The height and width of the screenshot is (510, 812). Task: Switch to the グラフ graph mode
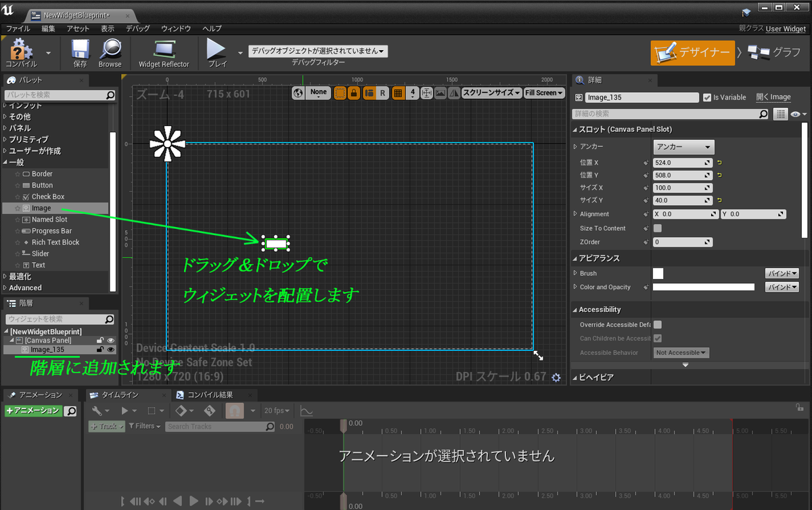[775, 52]
